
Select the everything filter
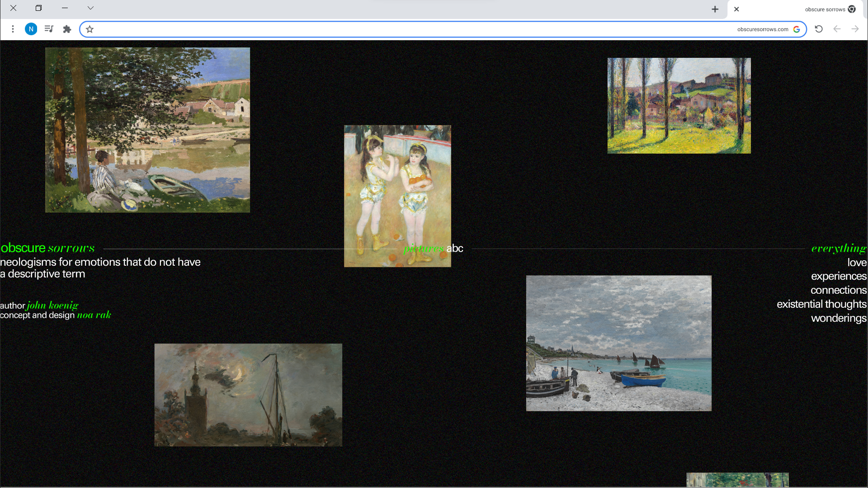point(839,249)
